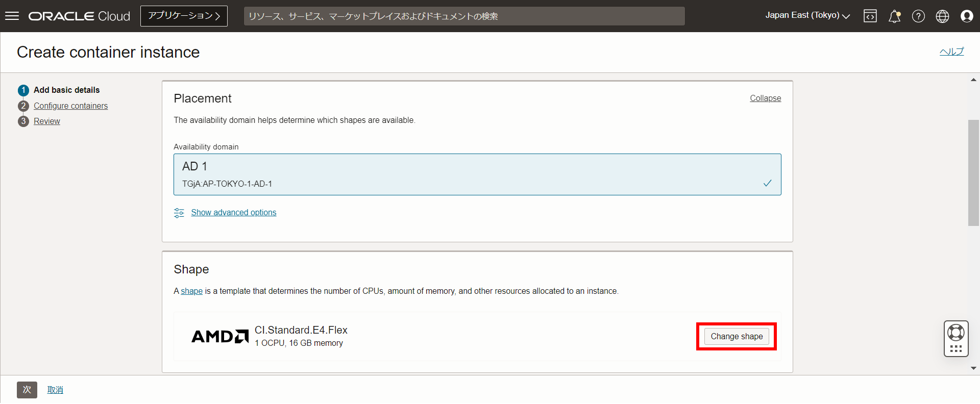Go to Configure containers step
This screenshot has height=404, width=980.
[71, 106]
